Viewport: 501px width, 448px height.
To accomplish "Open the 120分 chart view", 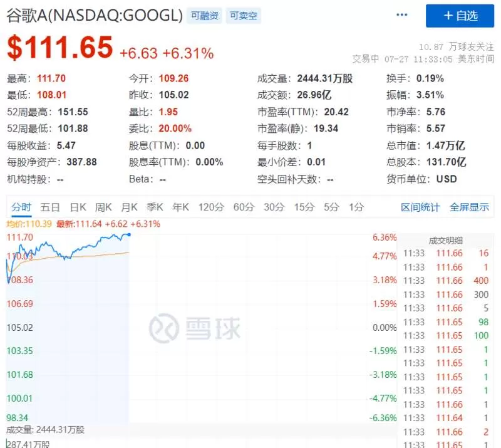I will point(211,207).
